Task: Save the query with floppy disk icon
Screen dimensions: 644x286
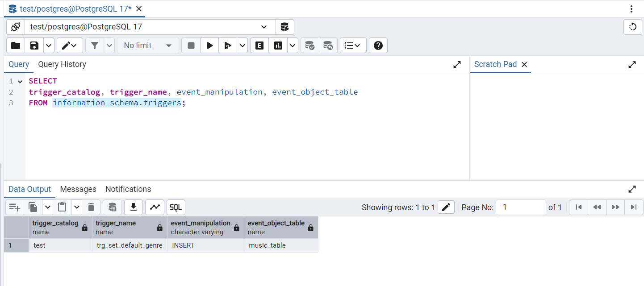Action: (x=34, y=46)
